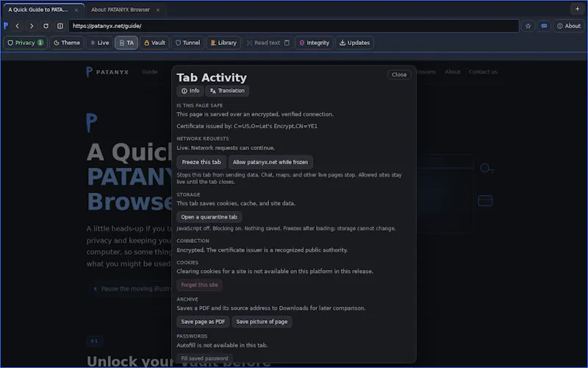Open the About link in the page navigation
Screen dimensions: 588x368
pos(453,71)
